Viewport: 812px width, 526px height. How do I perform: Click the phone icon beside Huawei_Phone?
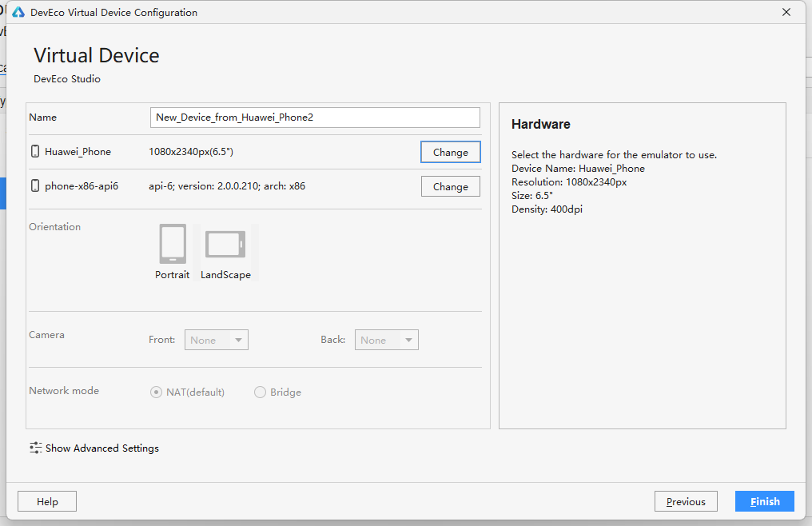point(35,151)
